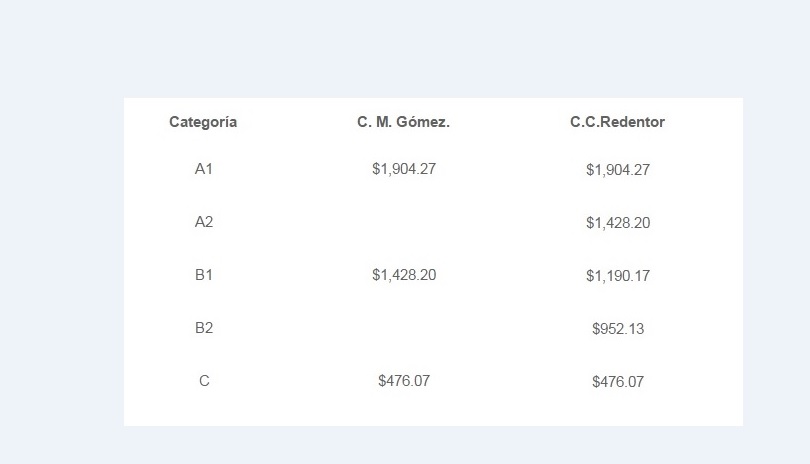Click the A2 category cell
Viewport: 810px width, 464px height.
pos(204,222)
